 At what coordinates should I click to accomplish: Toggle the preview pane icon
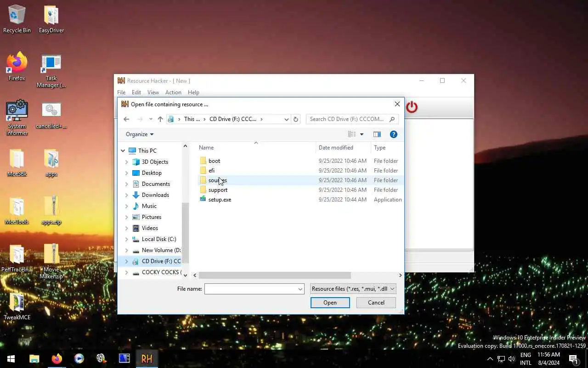pyautogui.click(x=377, y=134)
